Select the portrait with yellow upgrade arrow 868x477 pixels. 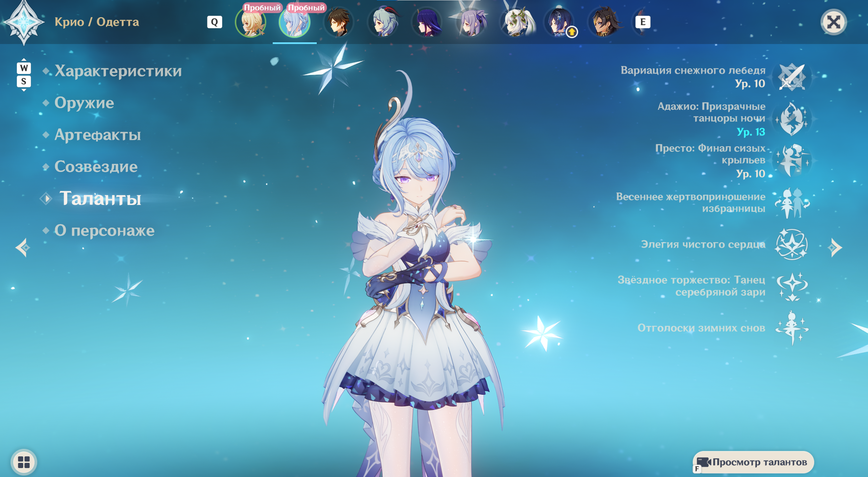pyautogui.click(x=560, y=22)
